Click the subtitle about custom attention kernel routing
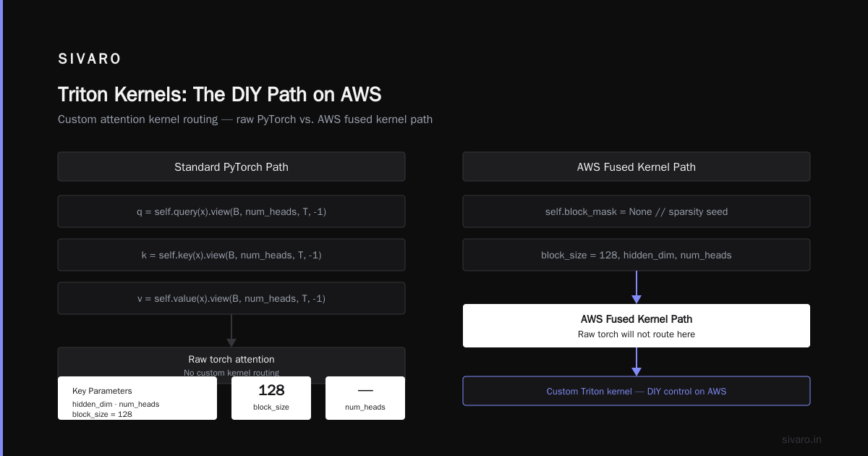The image size is (868, 456). pos(245,119)
